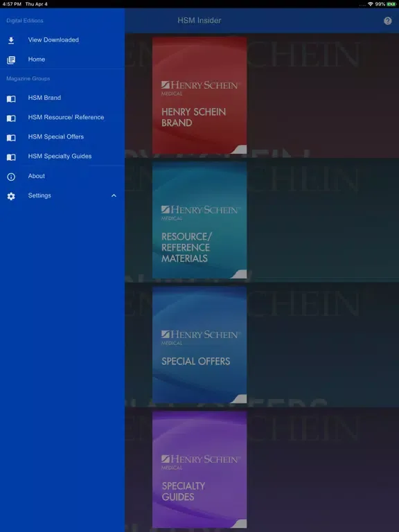Click the Settings label in sidebar
399x532 pixels.
click(39, 195)
